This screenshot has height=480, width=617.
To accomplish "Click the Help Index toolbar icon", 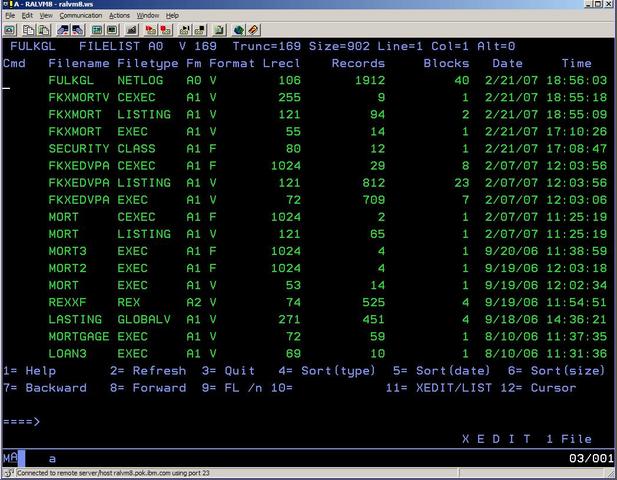I will (x=254, y=30).
